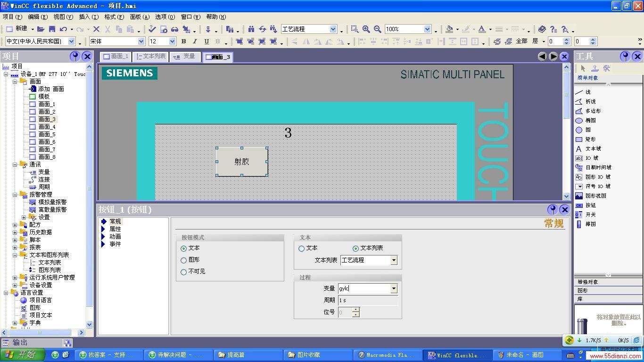Screen dimensions: 644x362
Task: Open the font size 12 dropdown
Action: coord(172,41)
